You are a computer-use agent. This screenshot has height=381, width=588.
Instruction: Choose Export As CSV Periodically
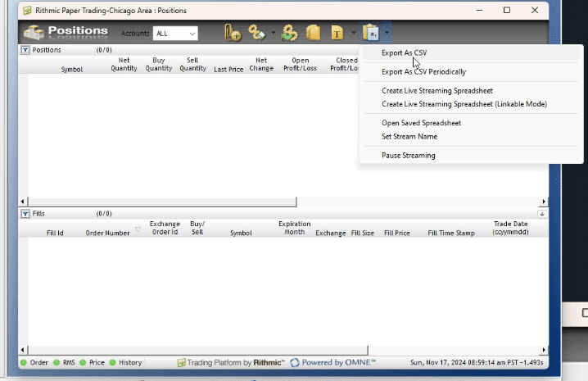[x=423, y=72]
